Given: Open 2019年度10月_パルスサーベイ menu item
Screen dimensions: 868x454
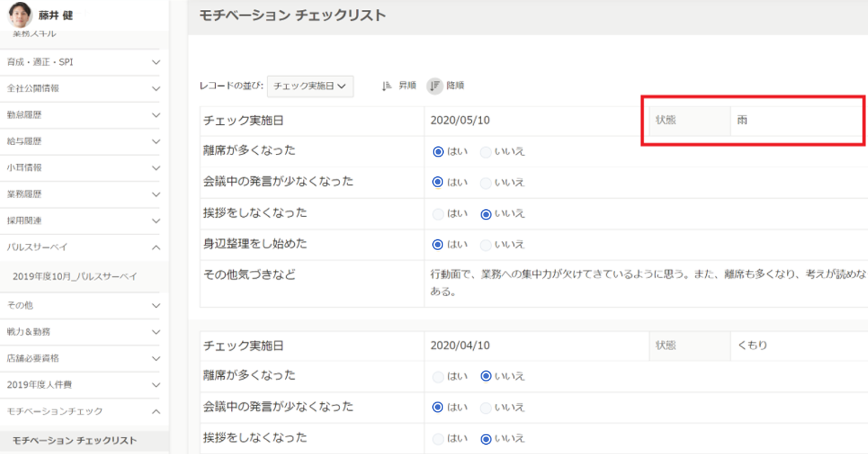Looking at the screenshot, I should tap(75, 277).
